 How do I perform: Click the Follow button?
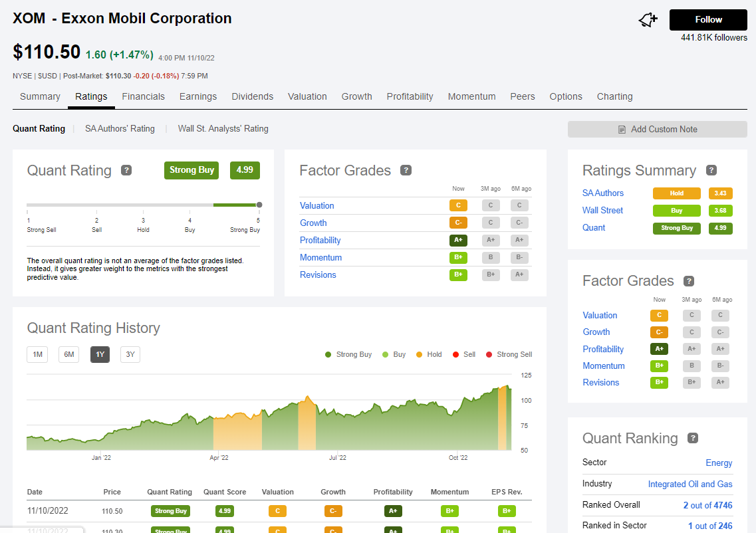(x=708, y=20)
